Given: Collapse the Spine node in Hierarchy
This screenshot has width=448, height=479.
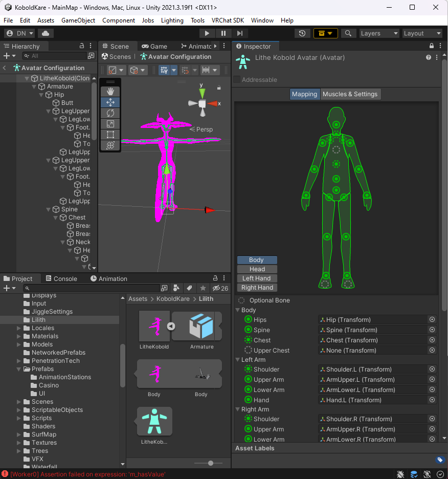Looking at the screenshot, I should (48, 210).
